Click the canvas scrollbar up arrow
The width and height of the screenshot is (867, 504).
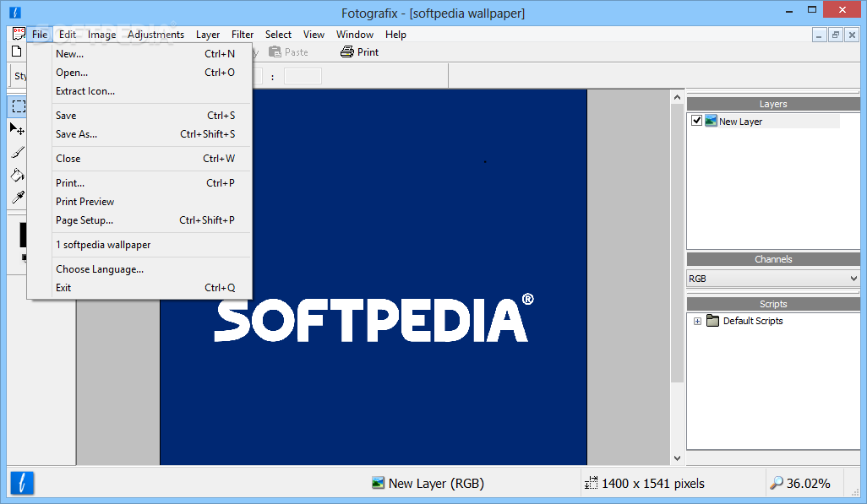[678, 97]
